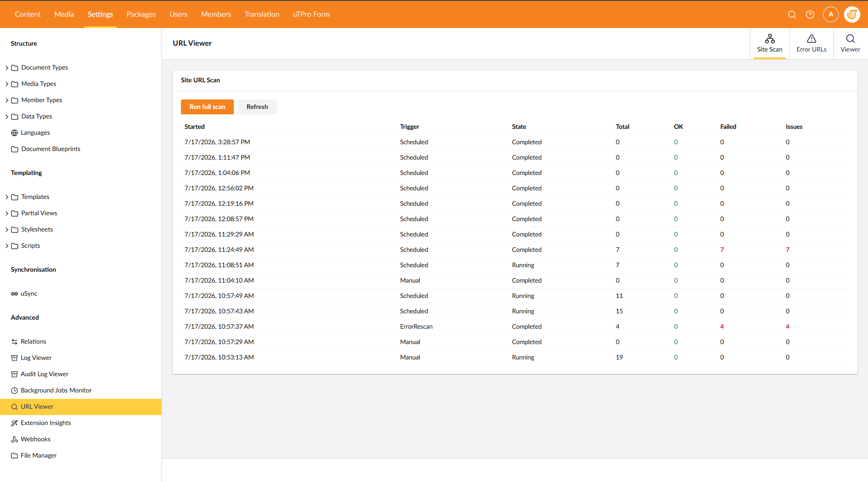Expand the Templates folder

click(7, 197)
